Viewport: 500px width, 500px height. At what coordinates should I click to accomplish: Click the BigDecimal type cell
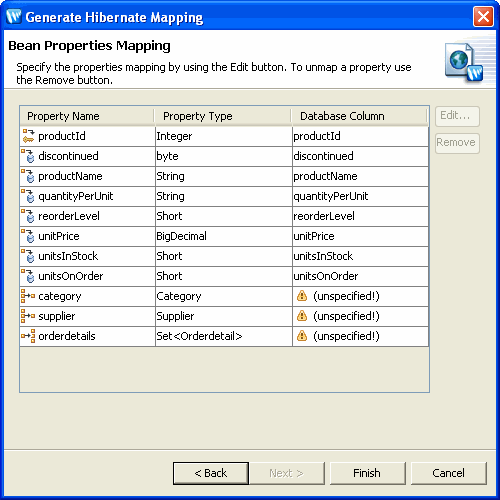[x=224, y=236]
